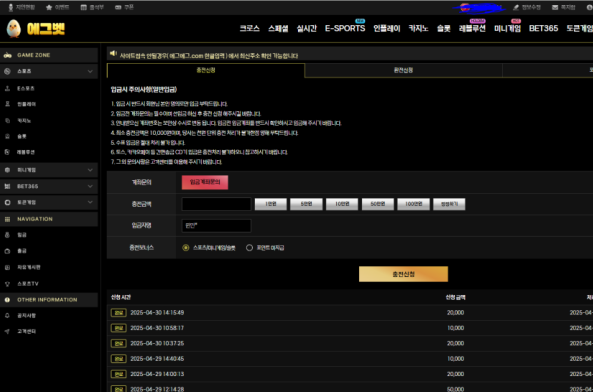
Task: Expand the 미니게임 sidebar section
Action: pos(90,170)
